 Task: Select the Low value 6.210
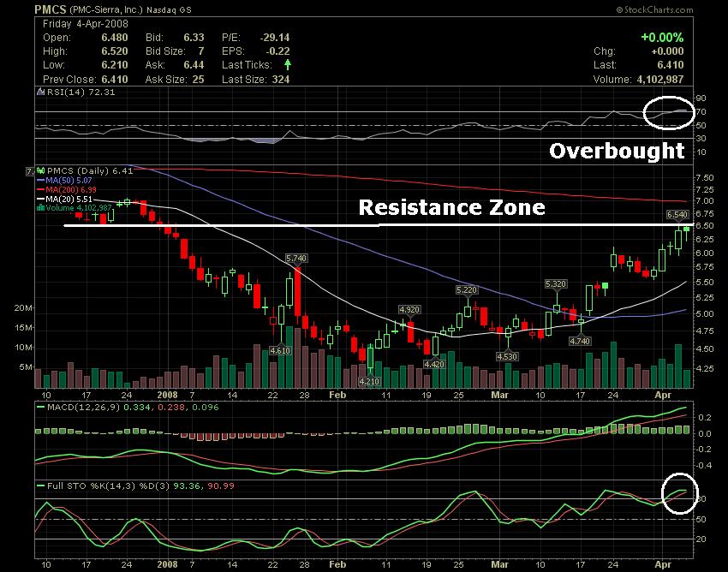115,65
